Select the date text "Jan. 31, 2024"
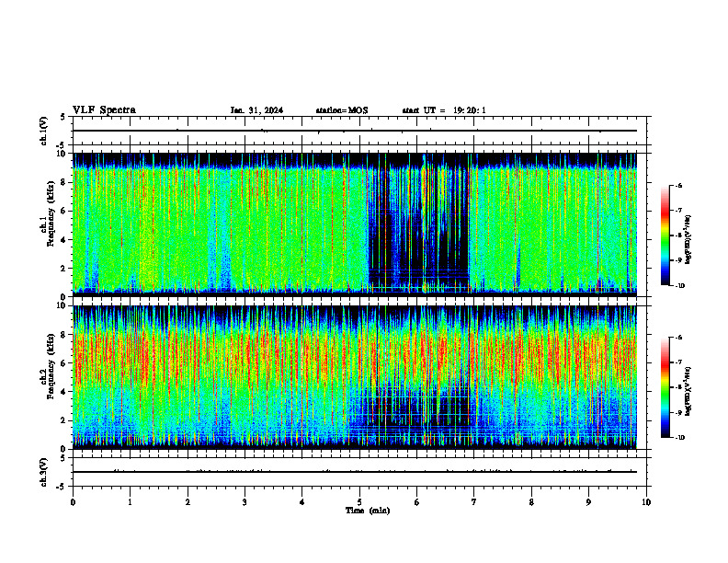 coord(256,110)
